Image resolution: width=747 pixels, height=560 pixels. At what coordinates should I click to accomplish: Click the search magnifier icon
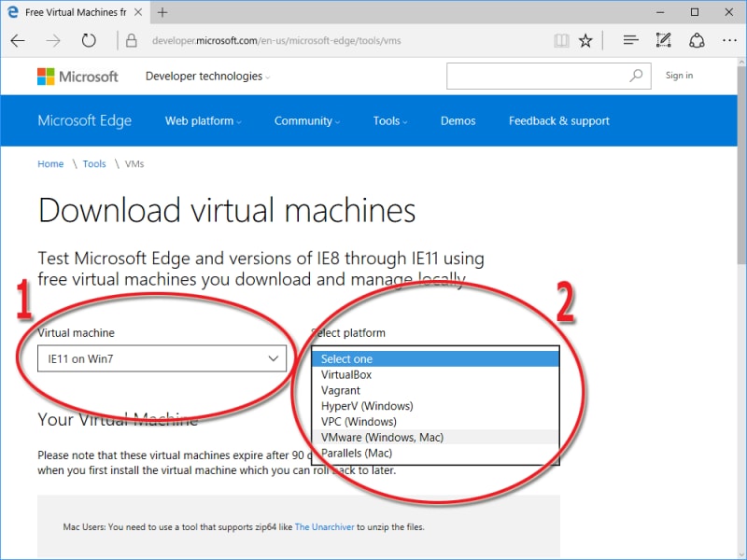point(637,76)
